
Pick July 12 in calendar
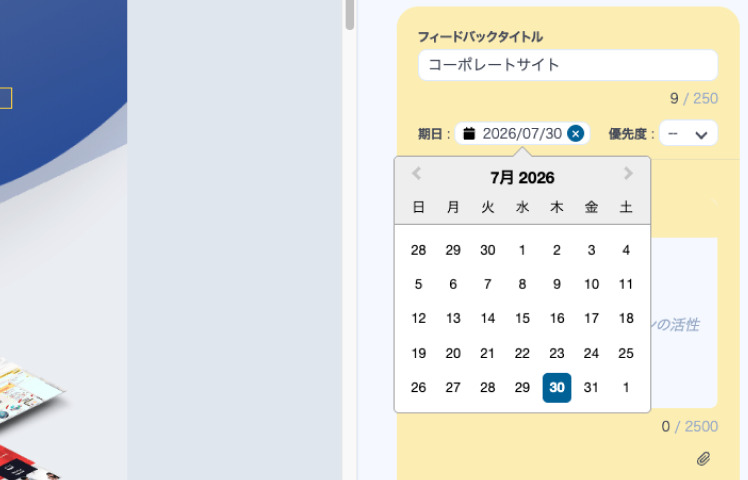(x=418, y=318)
